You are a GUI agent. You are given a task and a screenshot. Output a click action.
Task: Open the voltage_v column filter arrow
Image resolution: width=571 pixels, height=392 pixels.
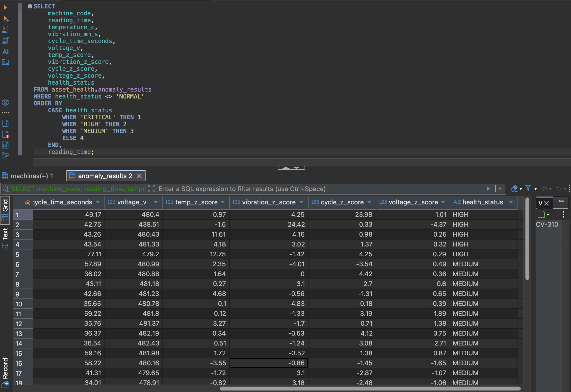156,202
